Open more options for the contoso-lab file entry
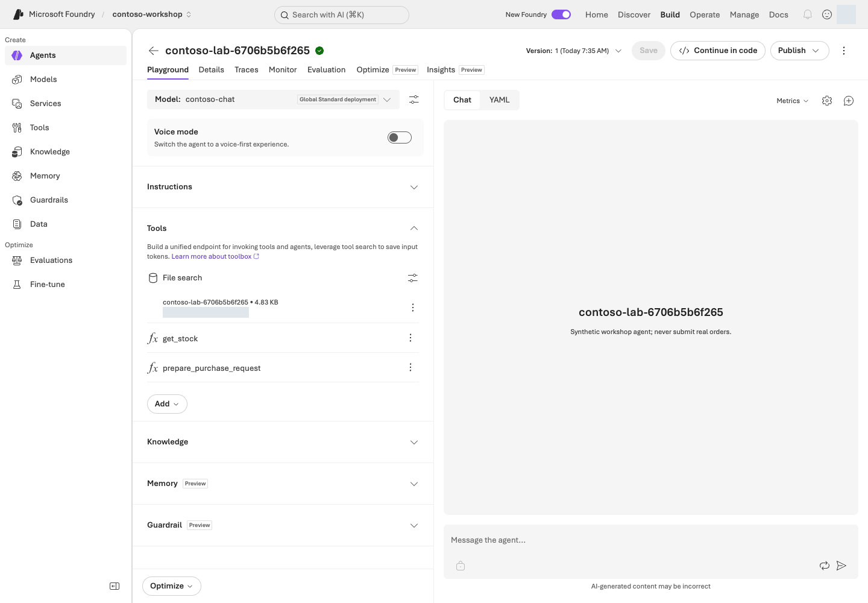 pyautogui.click(x=413, y=308)
